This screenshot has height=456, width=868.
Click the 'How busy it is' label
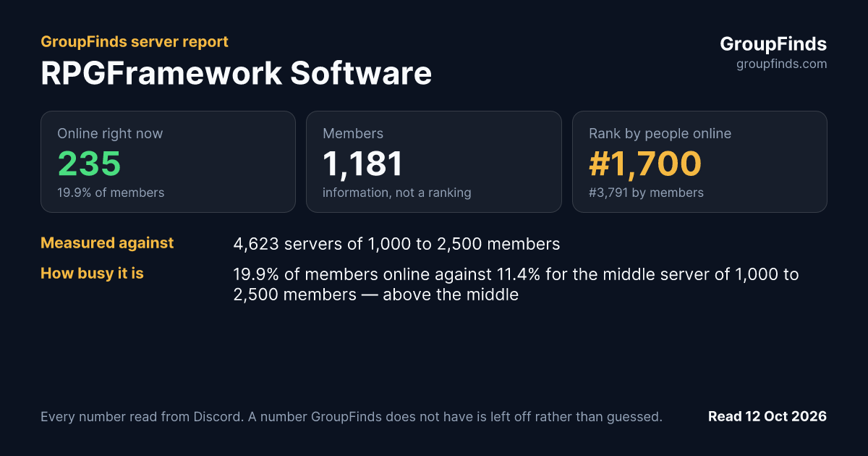coord(92,274)
